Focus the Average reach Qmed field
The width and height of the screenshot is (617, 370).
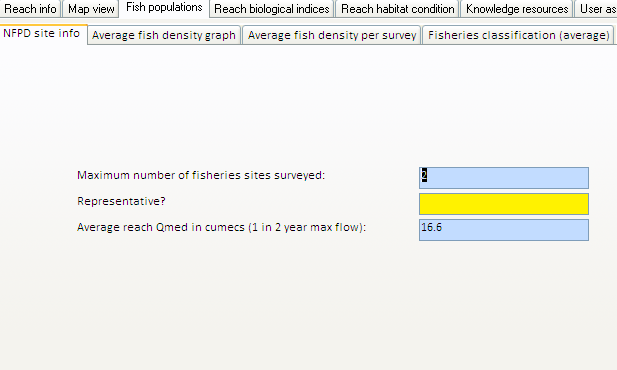(504, 230)
